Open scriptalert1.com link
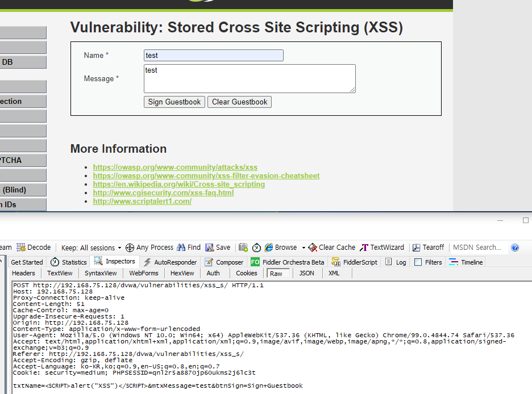532x394 pixels. [142, 201]
